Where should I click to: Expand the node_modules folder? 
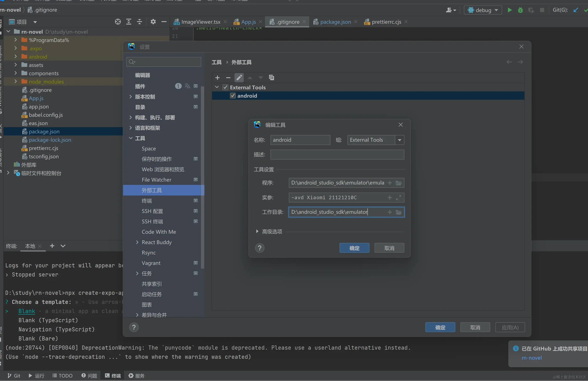[16, 81]
